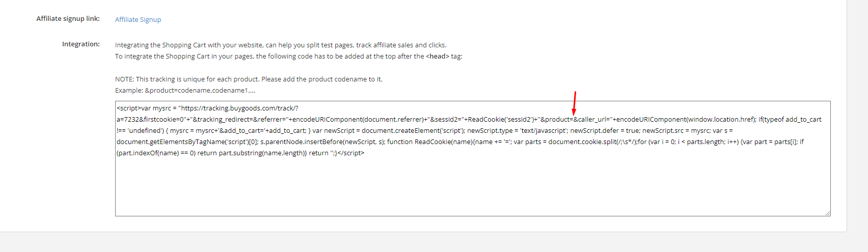Open the Affiliate Signup link
868x252 pixels.
(x=138, y=19)
